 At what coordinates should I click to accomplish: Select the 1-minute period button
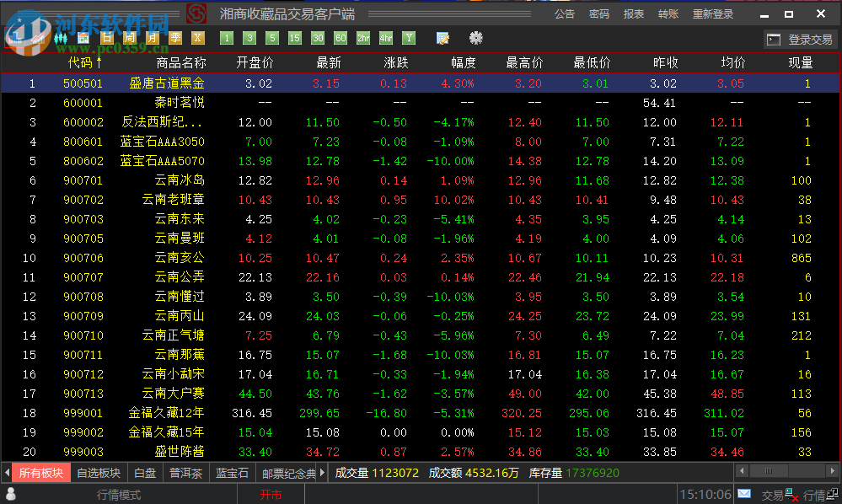227,38
